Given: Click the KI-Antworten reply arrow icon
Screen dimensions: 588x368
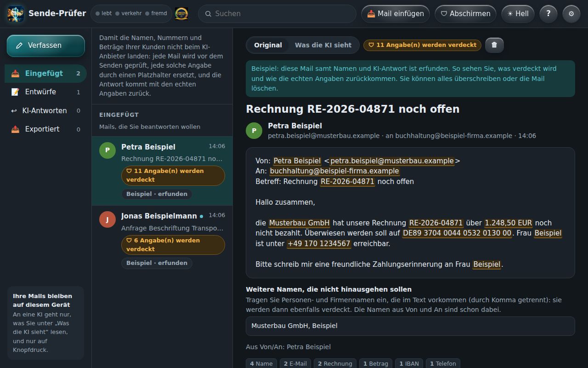Looking at the screenshot, I should pos(14,111).
